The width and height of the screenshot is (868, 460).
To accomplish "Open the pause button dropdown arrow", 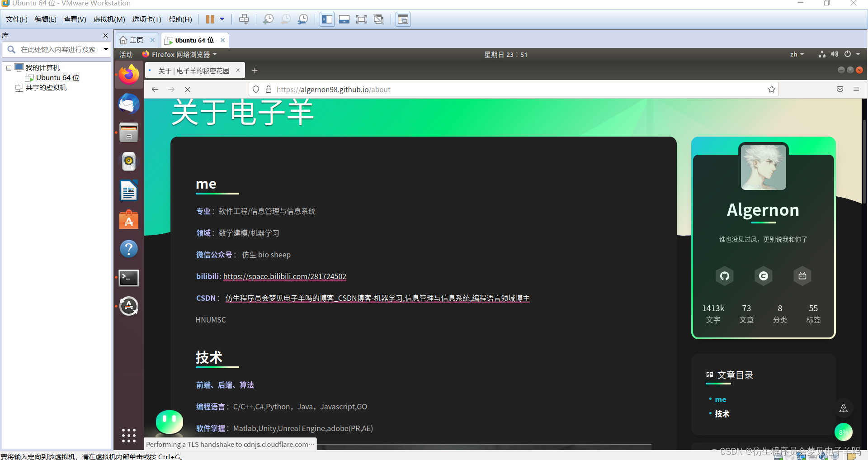I will click(222, 19).
